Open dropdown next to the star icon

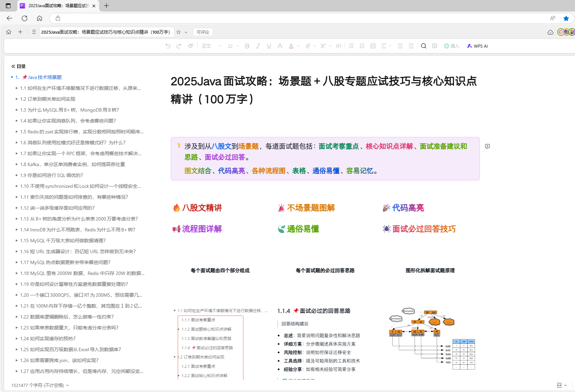click(186, 32)
